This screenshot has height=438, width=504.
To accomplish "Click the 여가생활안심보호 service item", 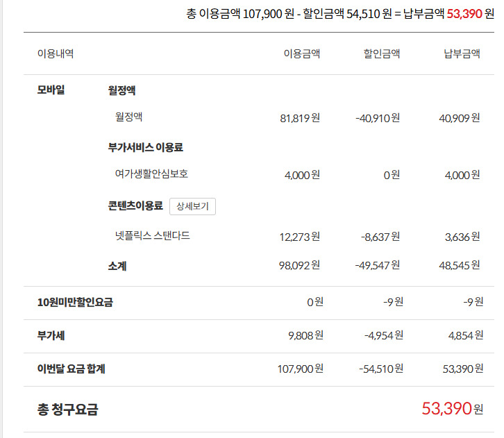I will click(x=151, y=174).
